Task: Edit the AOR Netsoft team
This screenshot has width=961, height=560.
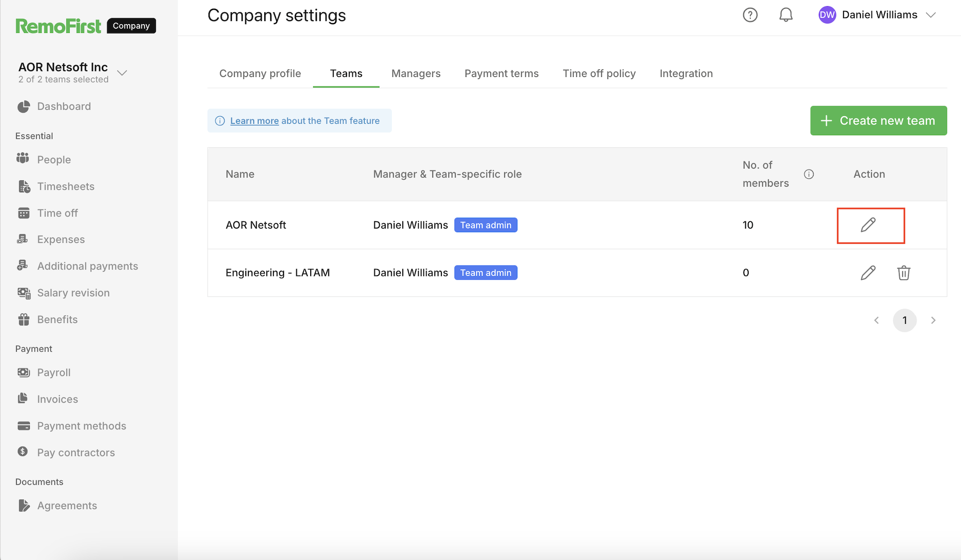Action: [868, 225]
